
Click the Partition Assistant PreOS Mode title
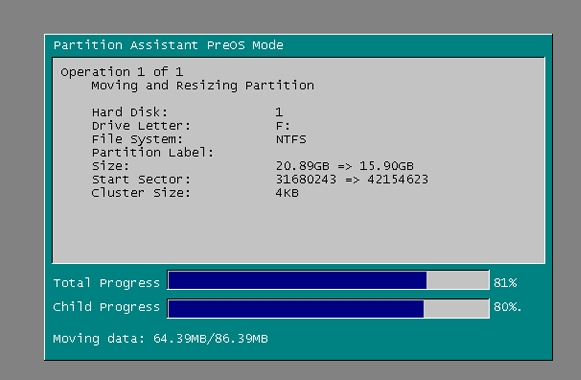tap(168, 45)
